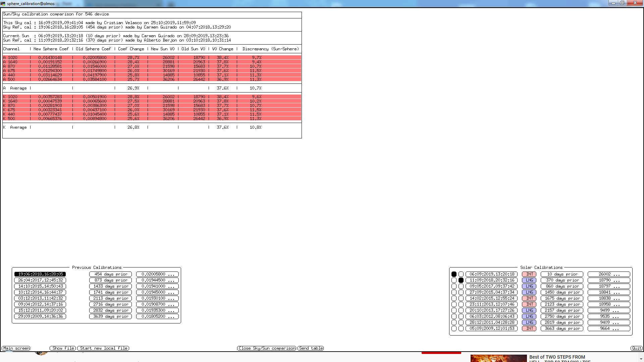Open the Show file button
This screenshot has width=644, height=362.
[x=63, y=348]
